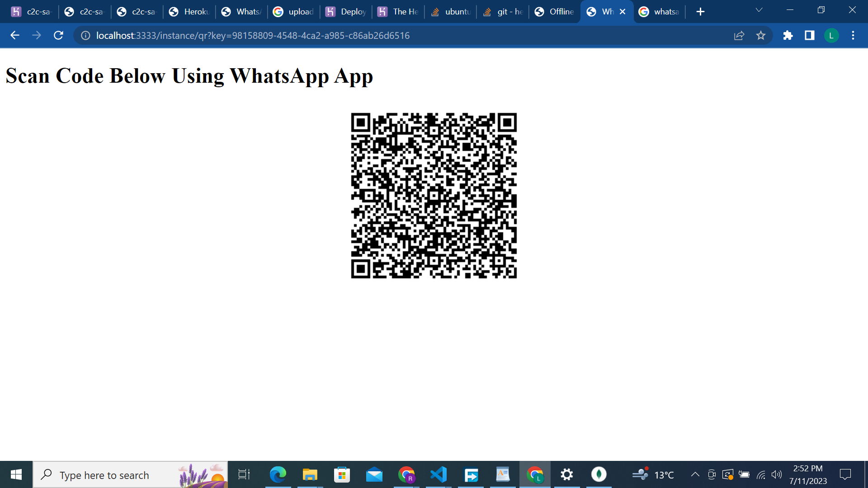Switch to the Heroku tab
The height and width of the screenshot is (488, 868).
point(189,12)
